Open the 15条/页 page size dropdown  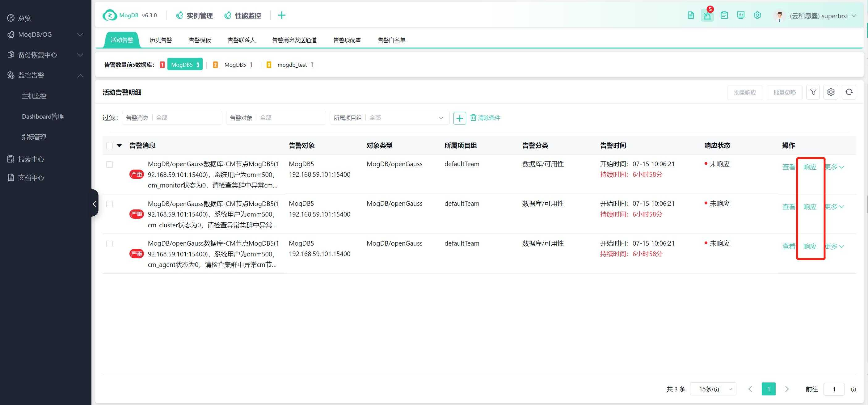(713, 389)
